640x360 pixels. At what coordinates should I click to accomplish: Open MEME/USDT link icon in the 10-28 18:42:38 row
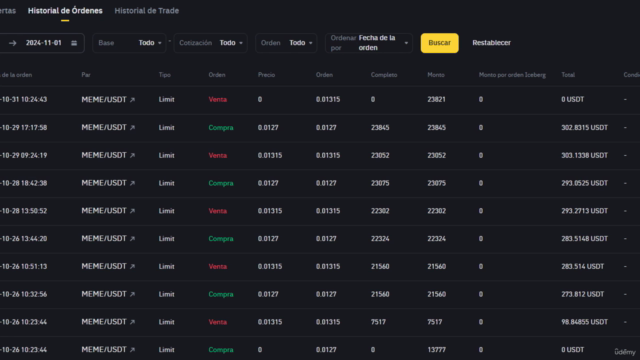pos(132,183)
